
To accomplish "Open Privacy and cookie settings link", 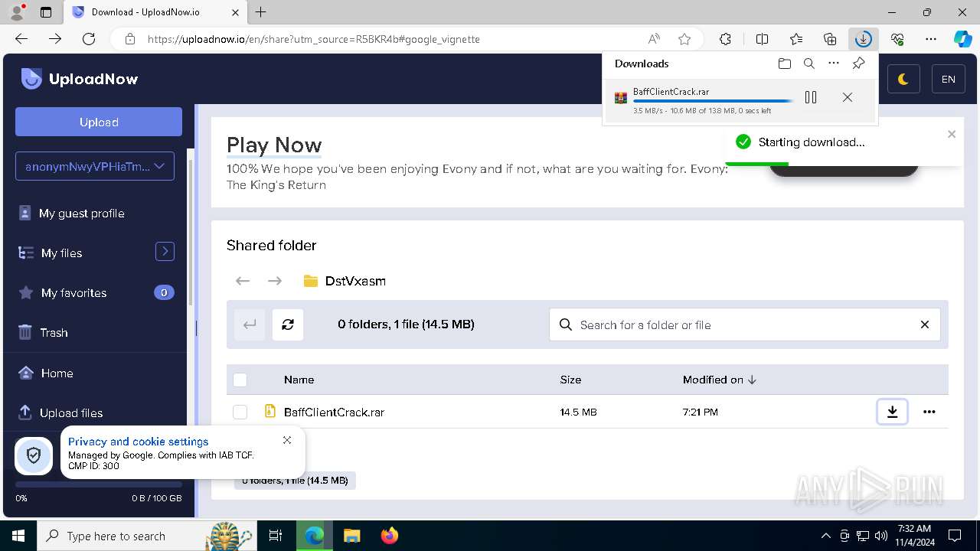I will [138, 442].
